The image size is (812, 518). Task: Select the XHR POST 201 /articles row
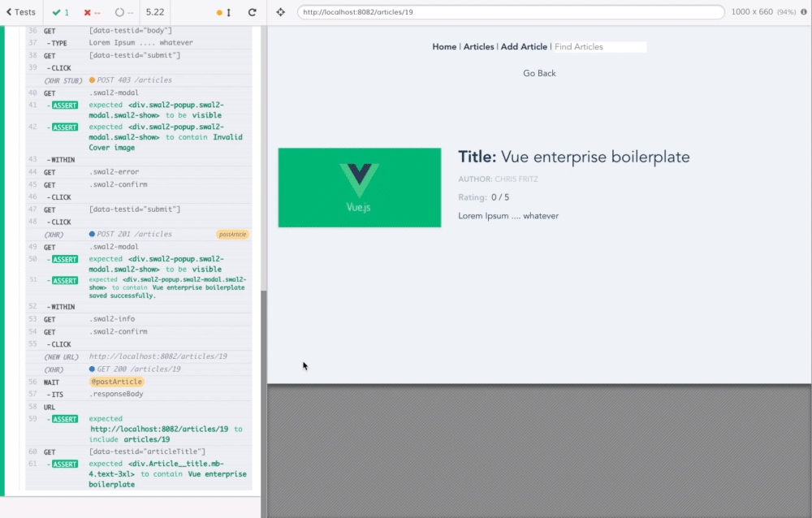coord(139,234)
